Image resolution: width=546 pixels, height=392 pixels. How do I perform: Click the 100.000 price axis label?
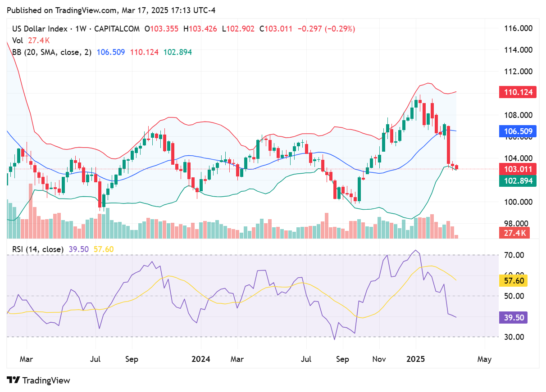tap(518, 202)
